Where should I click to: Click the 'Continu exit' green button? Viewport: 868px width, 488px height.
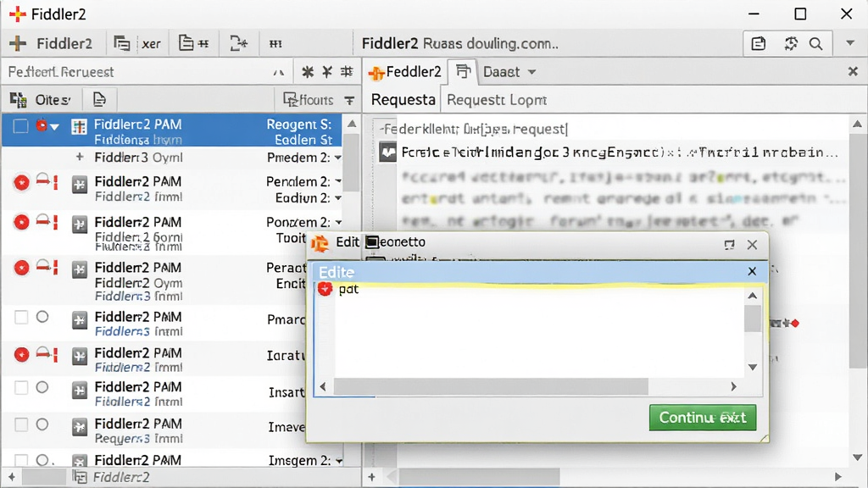click(x=703, y=417)
